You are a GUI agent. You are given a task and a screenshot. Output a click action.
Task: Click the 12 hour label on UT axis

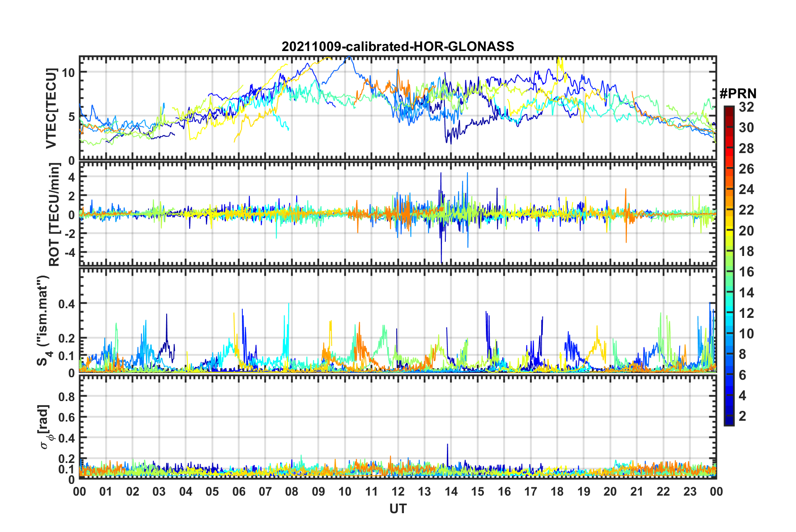point(398,491)
